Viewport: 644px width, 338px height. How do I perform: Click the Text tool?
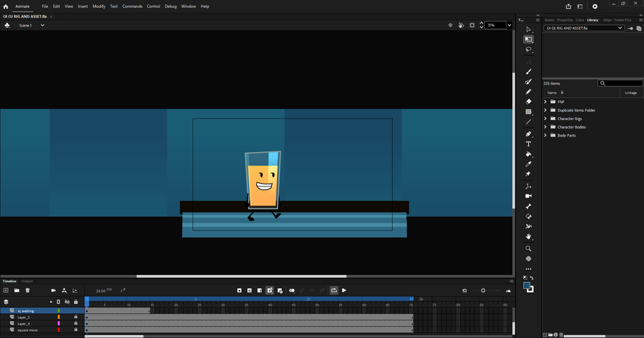pyautogui.click(x=529, y=144)
